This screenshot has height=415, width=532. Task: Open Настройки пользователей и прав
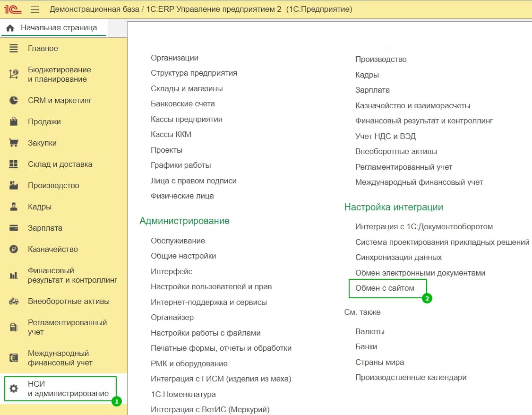click(x=211, y=286)
